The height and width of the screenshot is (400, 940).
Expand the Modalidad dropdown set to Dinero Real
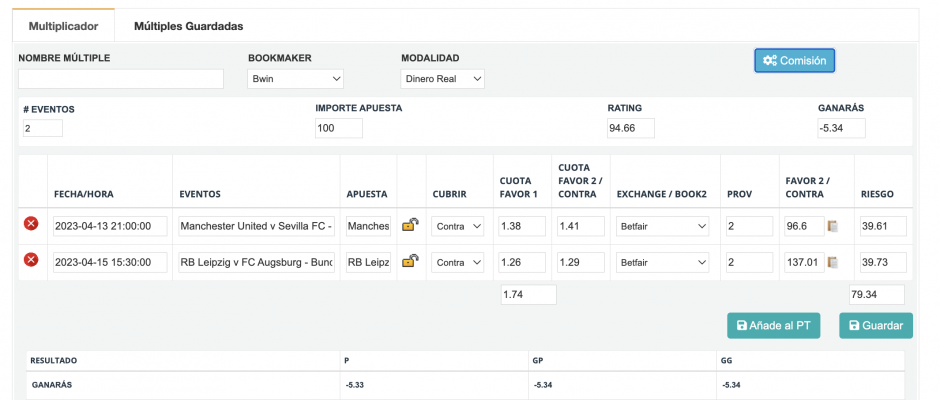point(442,79)
